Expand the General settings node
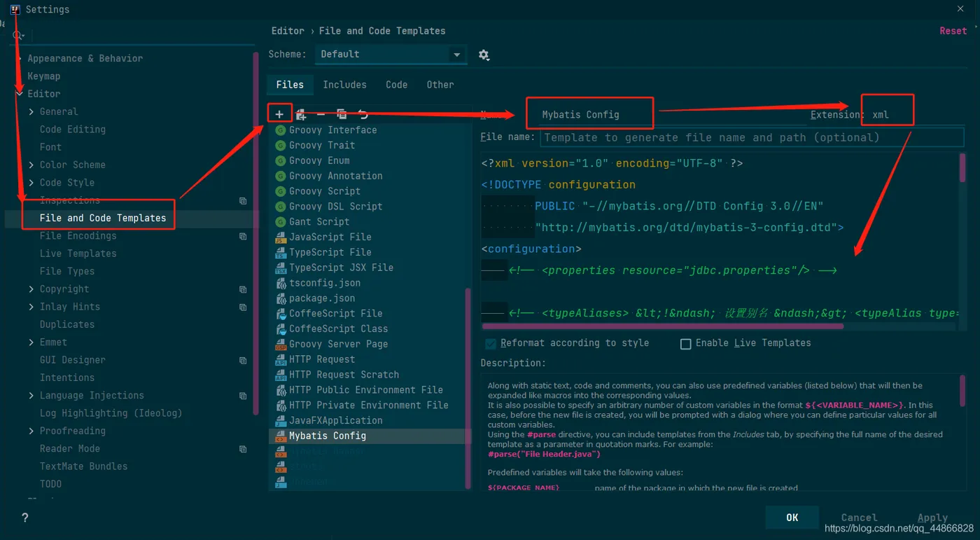The height and width of the screenshot is (540, 980). tap(31, 112)
